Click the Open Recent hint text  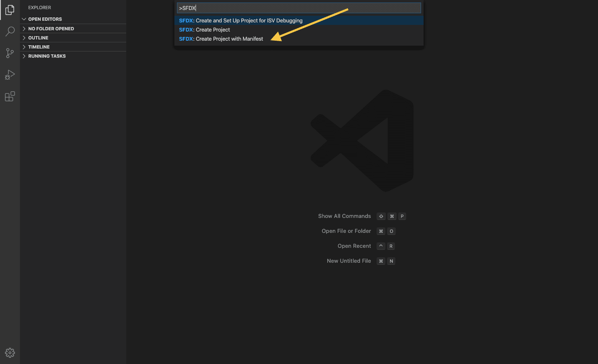[x=354, y=246]
